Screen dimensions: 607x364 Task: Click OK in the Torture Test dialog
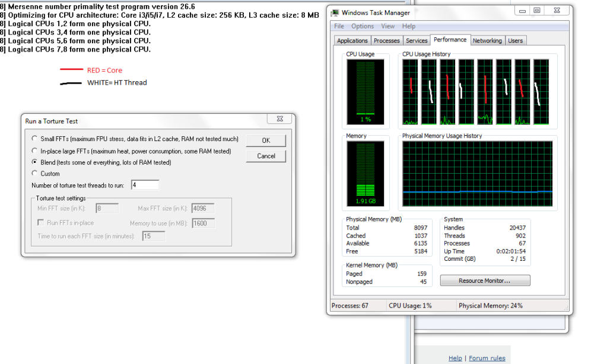(x=266, y=141)
